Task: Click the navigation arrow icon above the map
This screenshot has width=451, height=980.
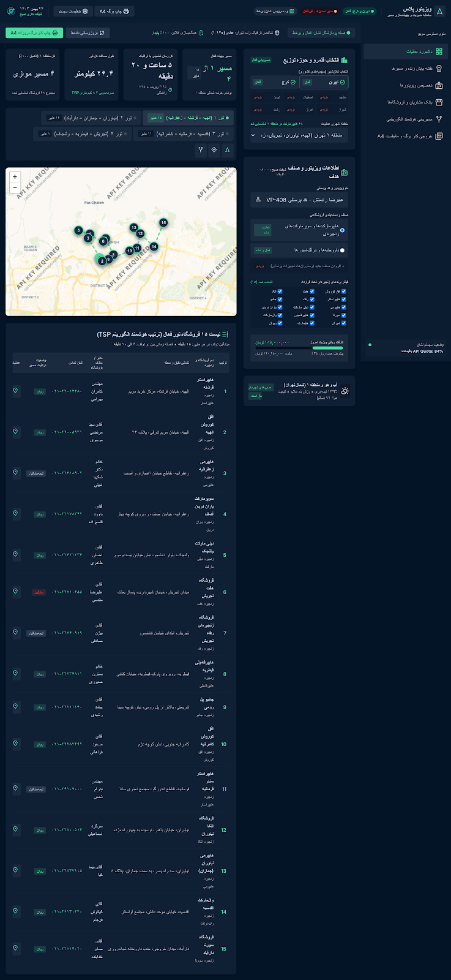Action: (x=228, y=149)
